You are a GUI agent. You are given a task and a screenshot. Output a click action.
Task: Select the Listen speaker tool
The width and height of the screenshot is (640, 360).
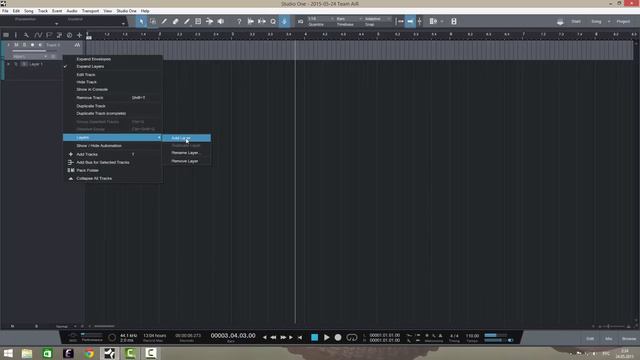[x=220, y=21]
